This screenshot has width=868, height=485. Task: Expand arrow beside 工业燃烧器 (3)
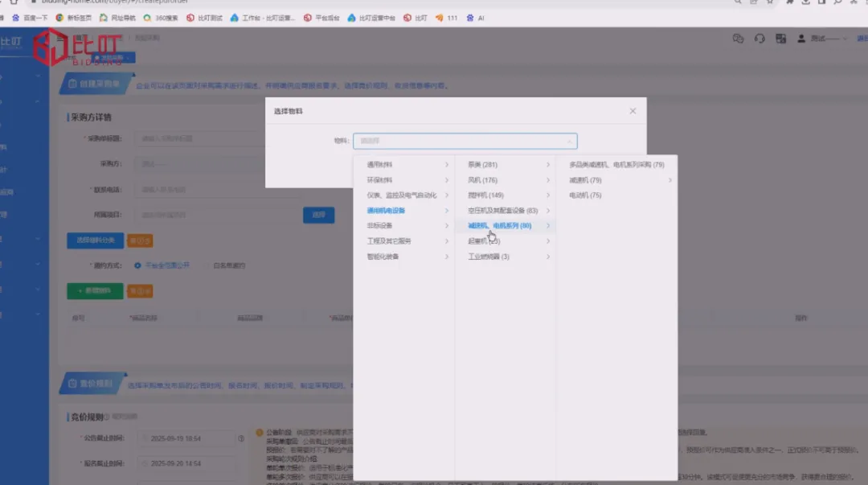click(548, 257)
